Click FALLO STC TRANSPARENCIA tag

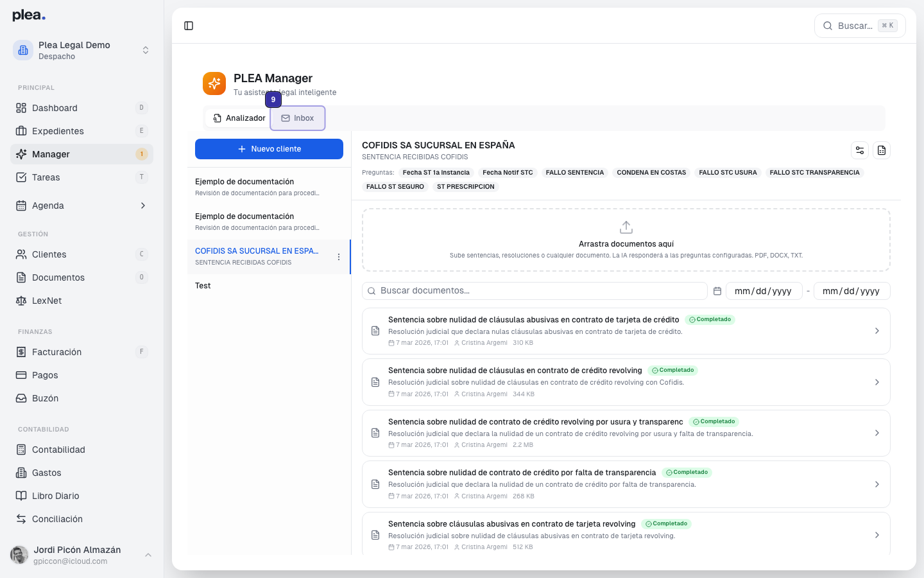814,173
